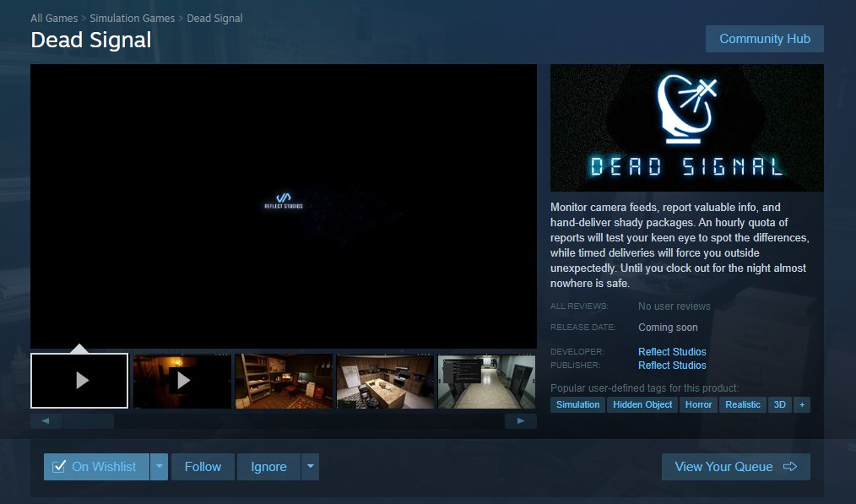Open the Reflect Studios developer link
This screenshot has width=856, height=504.
tap(672, 352)
